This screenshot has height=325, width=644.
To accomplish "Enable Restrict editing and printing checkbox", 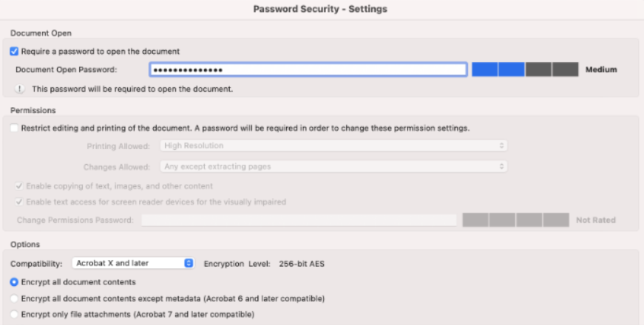I will (x=15, y=128).
